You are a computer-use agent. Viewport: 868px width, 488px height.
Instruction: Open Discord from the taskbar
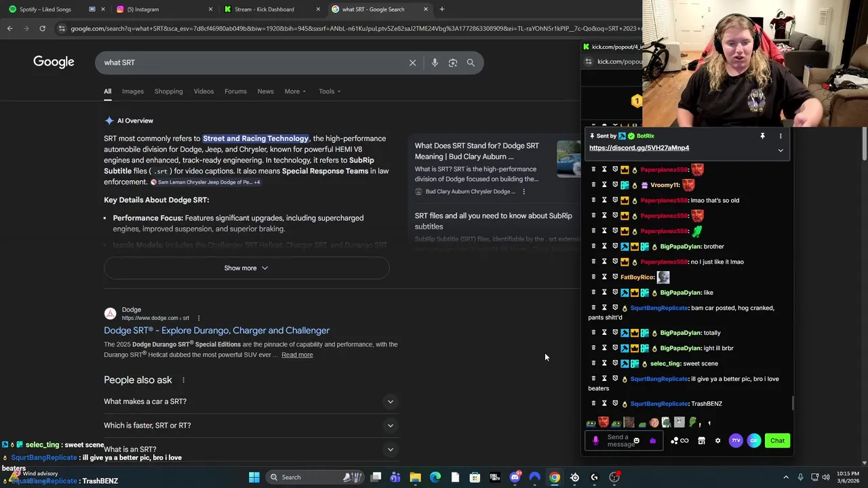[515, 477]
